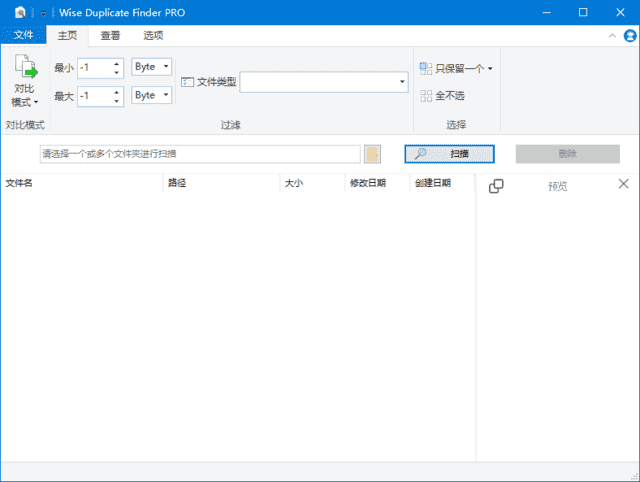Decrease the 最大 maximum size value
Viewport: 640px width, 482px height.
pyautogui.click(x=119, y=100)
